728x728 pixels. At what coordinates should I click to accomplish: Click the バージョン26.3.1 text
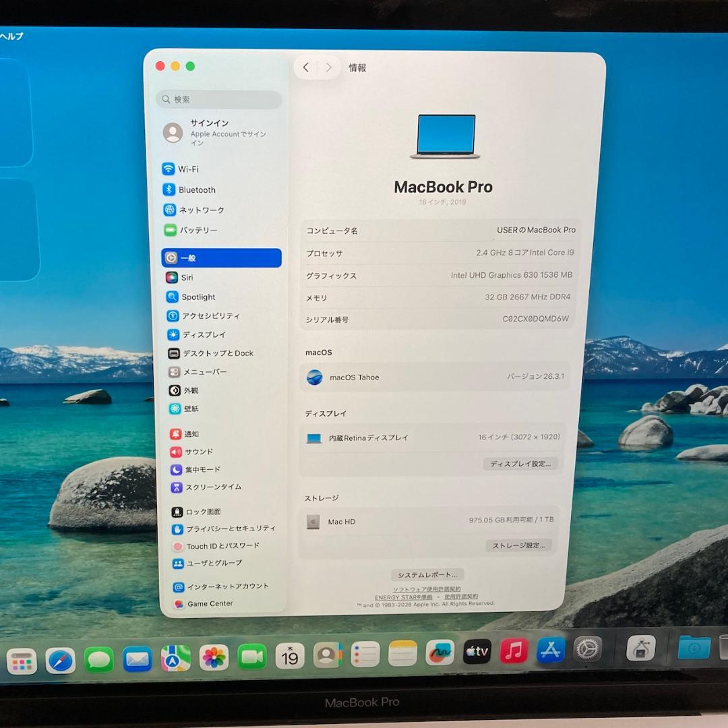pyautogui.click(x=535, y=376)
